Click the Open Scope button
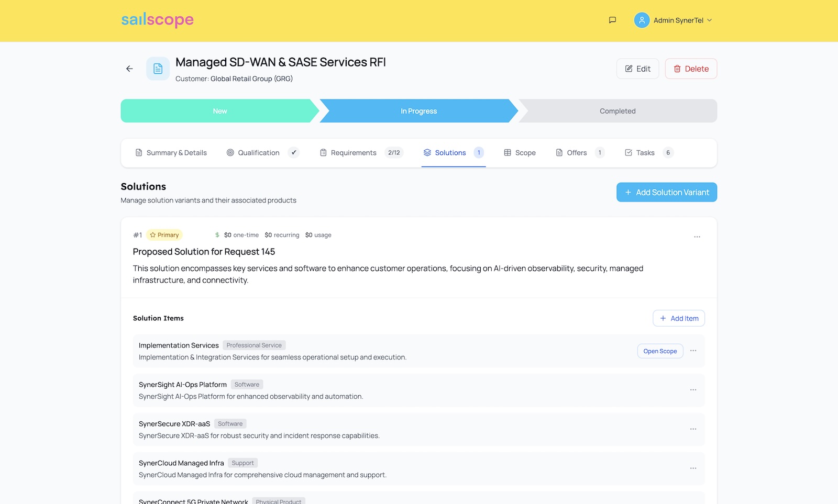The image size is (838, 504). click(x=660, y=351)
